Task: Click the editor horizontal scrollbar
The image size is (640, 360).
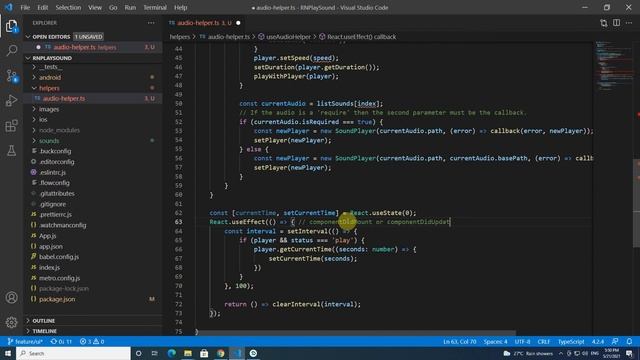Action: click(x=355, y=333)
